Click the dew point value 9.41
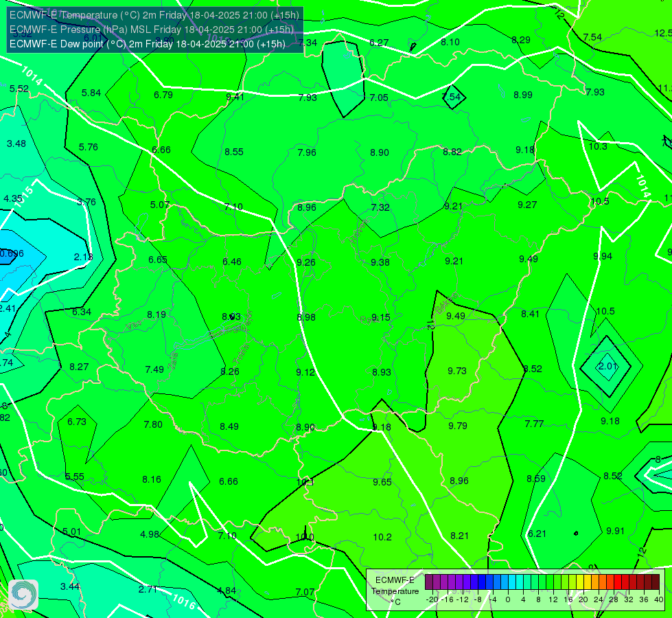 (x=235, y=97)
